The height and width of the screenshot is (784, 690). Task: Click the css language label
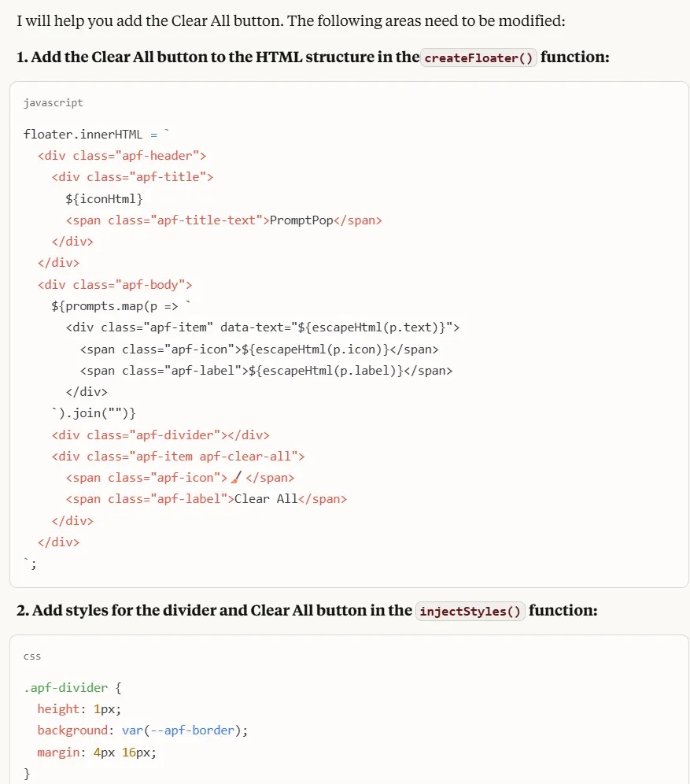[x=32, y=656]
